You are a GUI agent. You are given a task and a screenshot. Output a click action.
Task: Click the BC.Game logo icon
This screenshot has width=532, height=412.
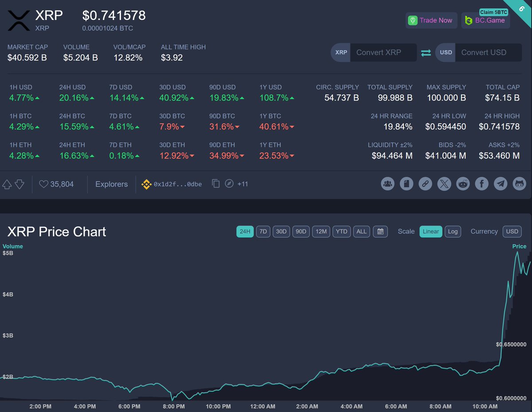click(x=468, y=20)
